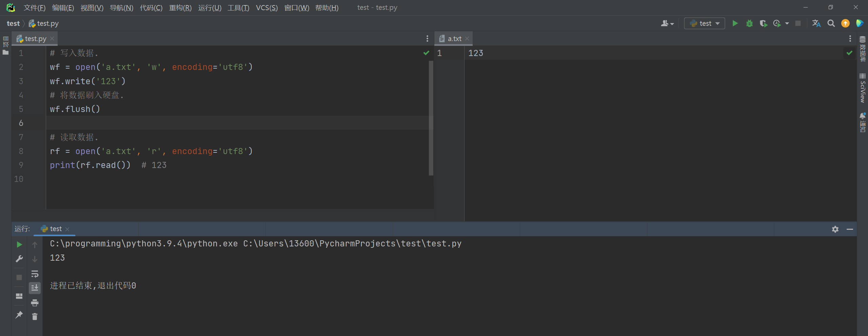Viewport: 868px width, 336px height.
Task: Open the 通知 notifications tool window
Action: pyautogui.click(x=863, y=122)
